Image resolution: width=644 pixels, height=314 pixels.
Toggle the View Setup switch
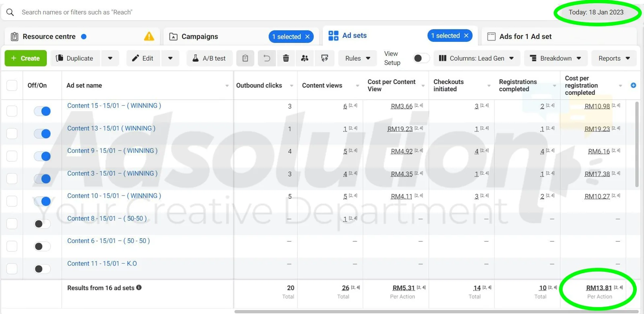421,58
